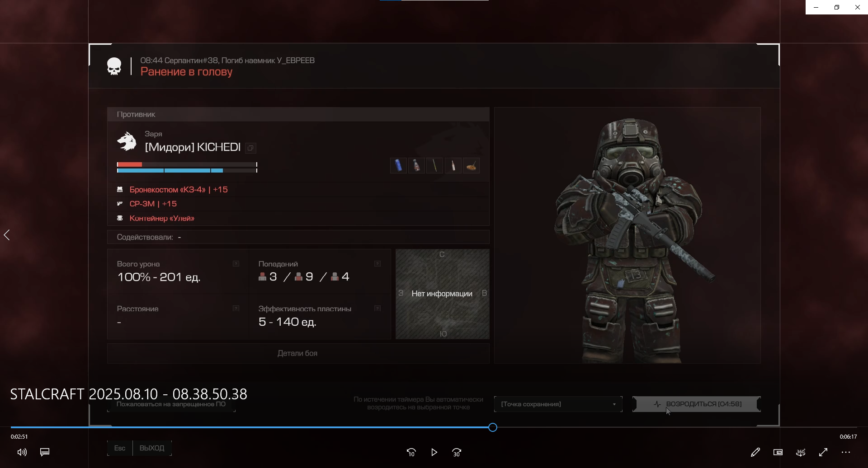Copy the KICHEDI nickname via copy icon
Image resolution: width=868 pixels, height=468 pixels.
(x=250, y=148)
